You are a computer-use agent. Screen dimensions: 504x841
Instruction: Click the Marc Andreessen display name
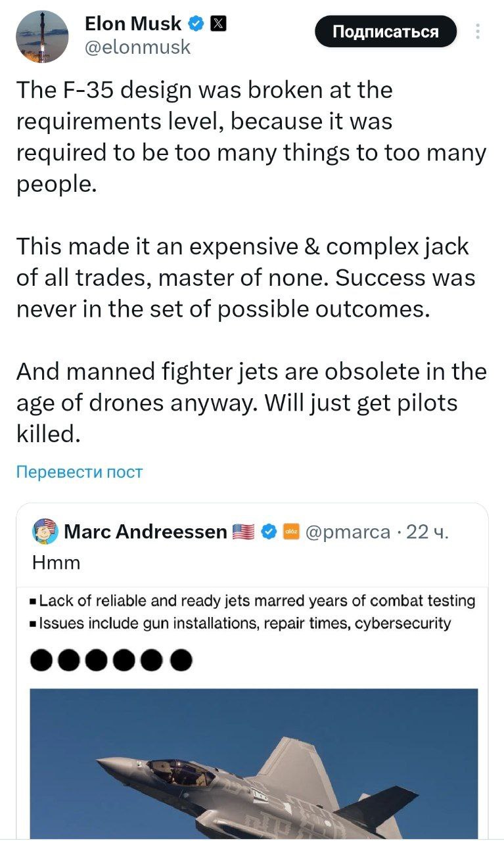[x=145, y=532]
